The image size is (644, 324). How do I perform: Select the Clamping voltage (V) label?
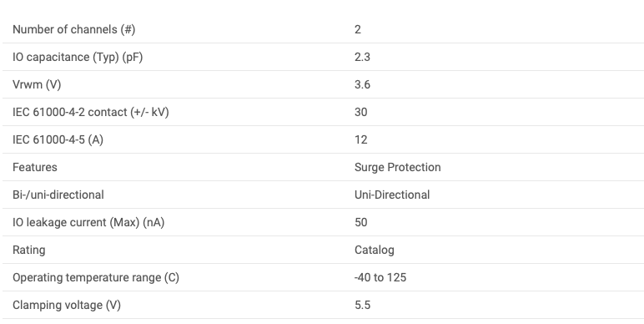click(67, 305)
